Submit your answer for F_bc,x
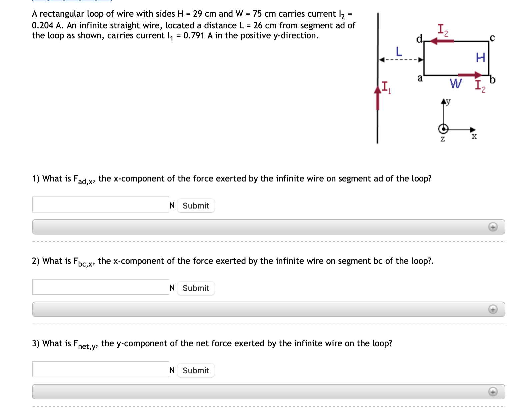The height and width of the screenshot is (419, 532). [x=196, y=288]
